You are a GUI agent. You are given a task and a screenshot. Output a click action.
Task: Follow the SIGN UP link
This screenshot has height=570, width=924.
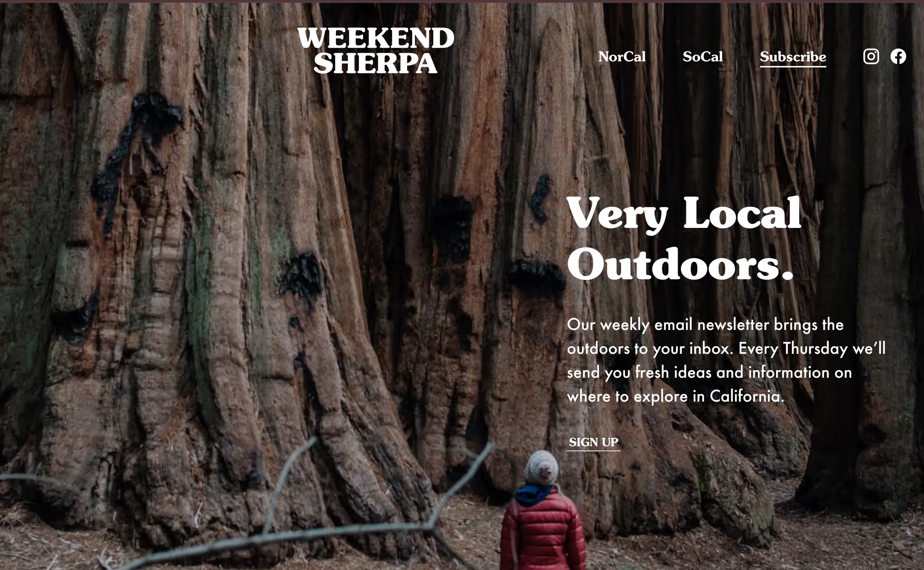click(593, 442)
